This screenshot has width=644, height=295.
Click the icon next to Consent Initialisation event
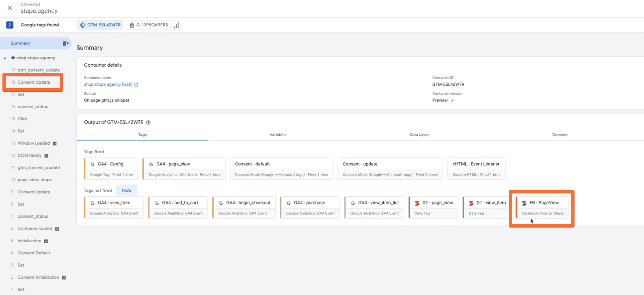(x=64, y=278)
